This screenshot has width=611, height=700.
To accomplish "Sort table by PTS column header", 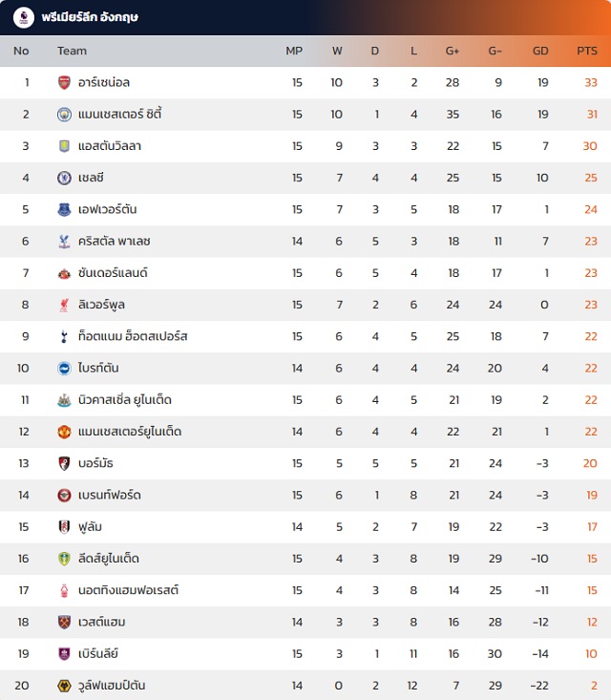I will tap(586, 51).
